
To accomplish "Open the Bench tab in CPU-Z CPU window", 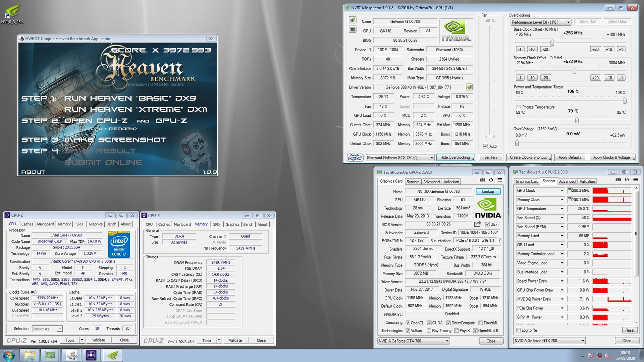I will click(111, 224).
